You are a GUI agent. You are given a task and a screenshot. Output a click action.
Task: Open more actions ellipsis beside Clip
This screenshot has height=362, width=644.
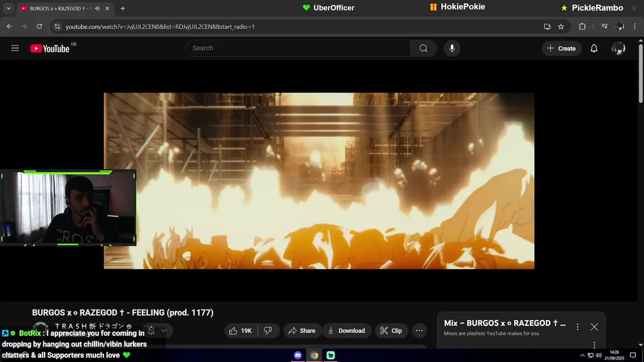419,331
